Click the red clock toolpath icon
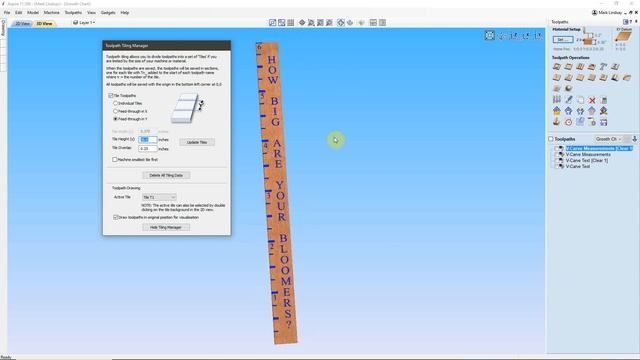 coord(569,122)
